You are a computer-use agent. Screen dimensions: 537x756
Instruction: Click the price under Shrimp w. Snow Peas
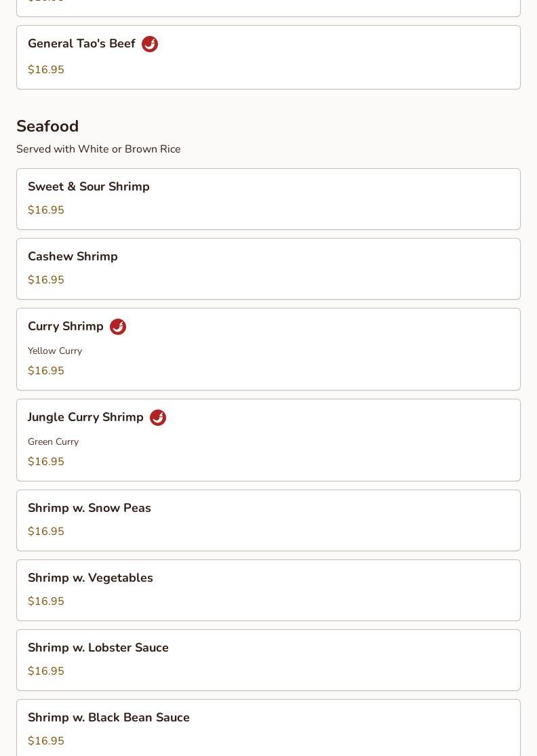point(46,532)
